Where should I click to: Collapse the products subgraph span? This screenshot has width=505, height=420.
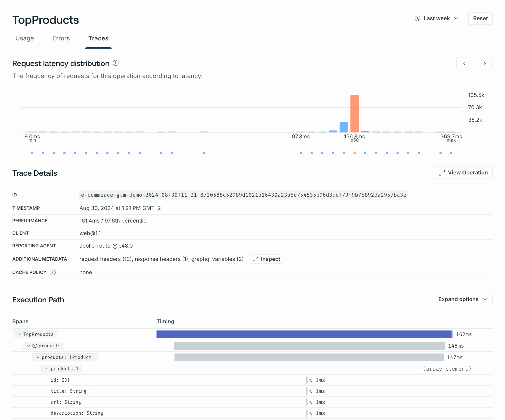(x=29, y=346)
